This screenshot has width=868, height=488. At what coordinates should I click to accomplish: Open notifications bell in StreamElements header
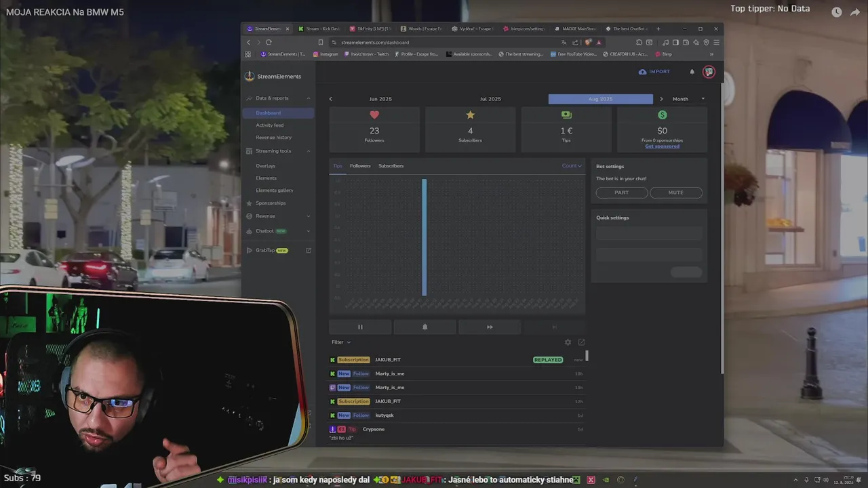click(692, 72)
